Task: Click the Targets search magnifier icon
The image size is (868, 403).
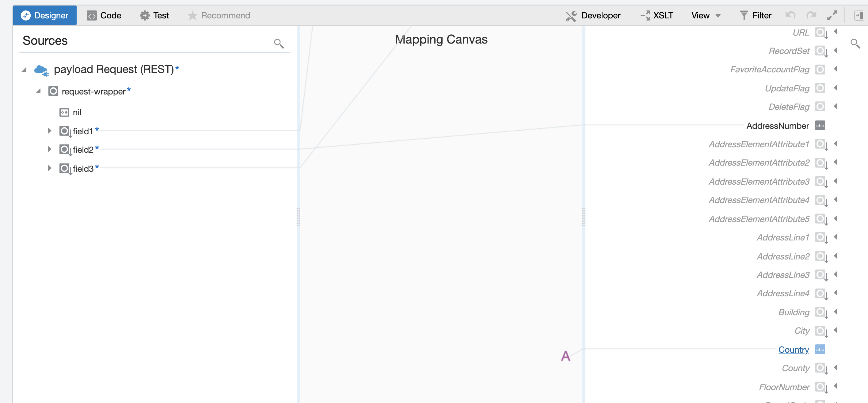Action: [855, 43]
